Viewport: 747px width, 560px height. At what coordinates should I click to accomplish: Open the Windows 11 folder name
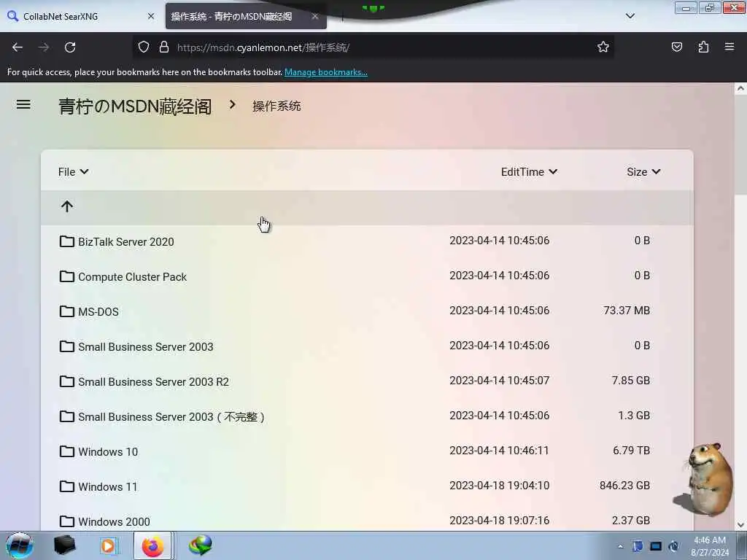pos(108,486)
